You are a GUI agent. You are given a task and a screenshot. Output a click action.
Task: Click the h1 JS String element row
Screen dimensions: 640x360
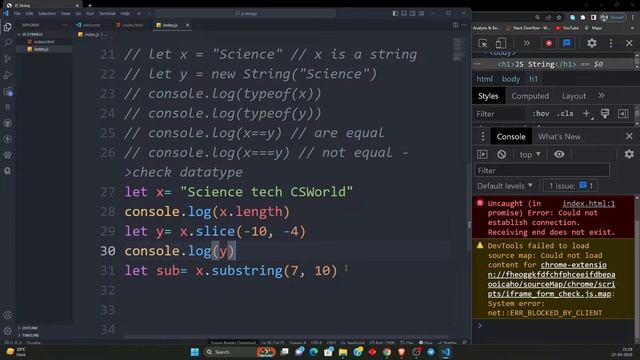point(554,64)
